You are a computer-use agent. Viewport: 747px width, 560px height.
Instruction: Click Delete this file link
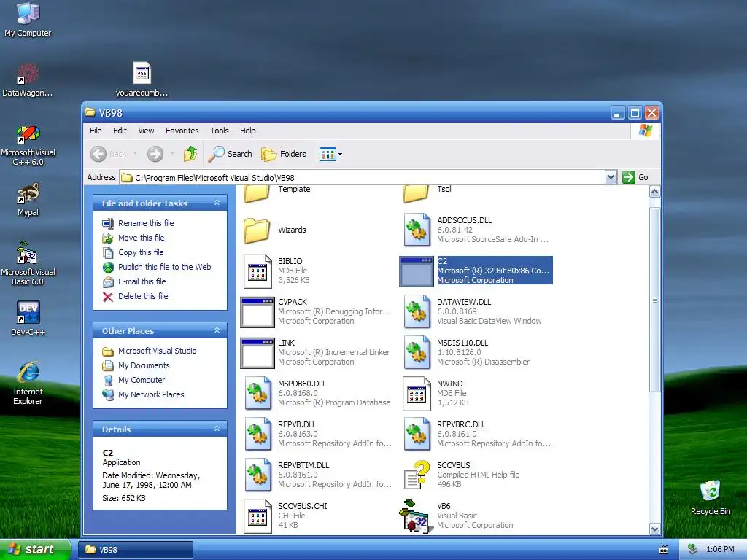click(143, 296)
